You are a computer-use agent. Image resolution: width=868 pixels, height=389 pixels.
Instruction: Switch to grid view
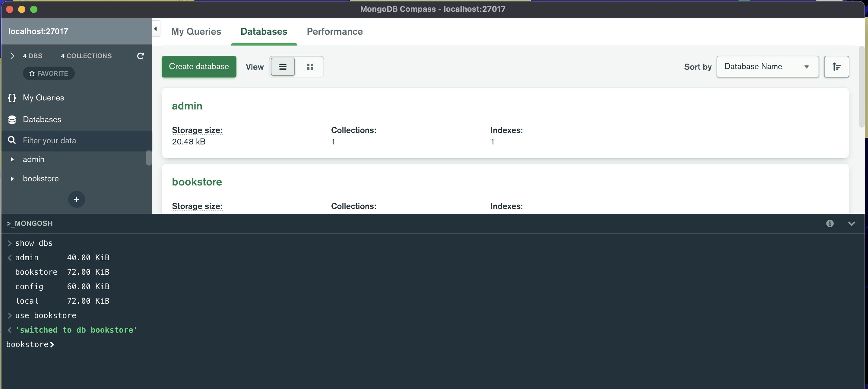pos(310,67)
